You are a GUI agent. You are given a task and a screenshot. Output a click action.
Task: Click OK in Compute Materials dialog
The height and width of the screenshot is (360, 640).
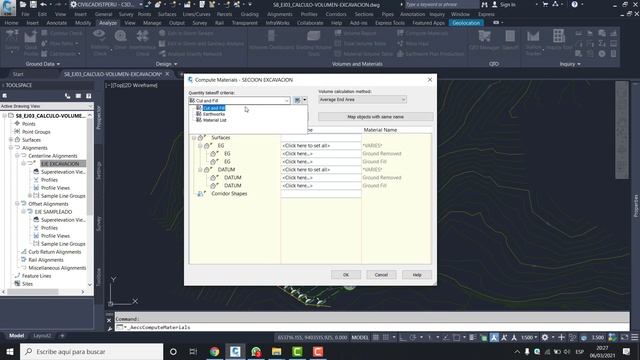click(x=346, y=275)
